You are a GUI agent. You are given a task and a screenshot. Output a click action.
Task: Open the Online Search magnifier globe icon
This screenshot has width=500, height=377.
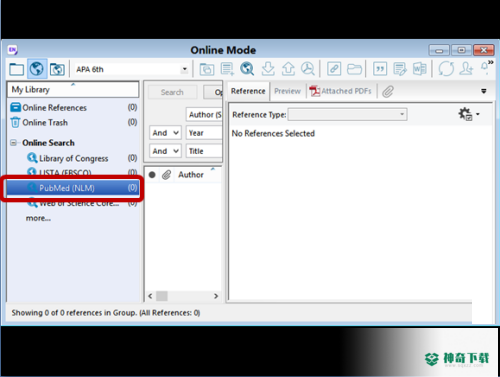[x=247, y=69]
